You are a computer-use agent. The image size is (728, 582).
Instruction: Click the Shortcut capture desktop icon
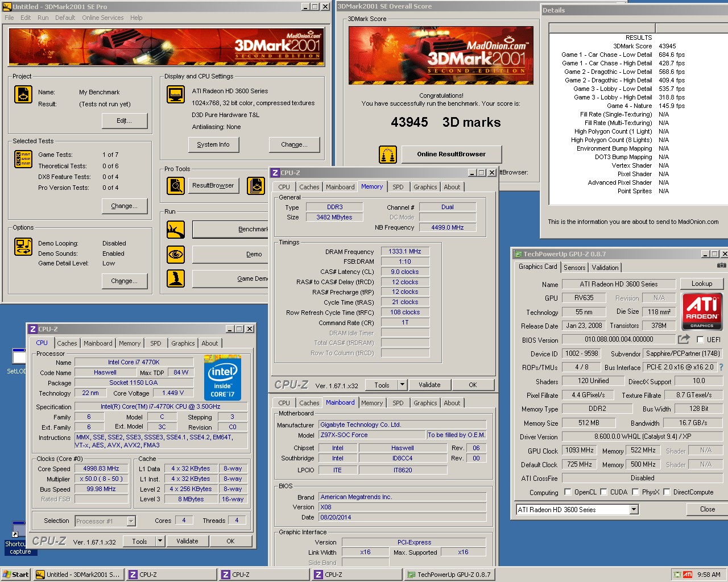[19, 538]
